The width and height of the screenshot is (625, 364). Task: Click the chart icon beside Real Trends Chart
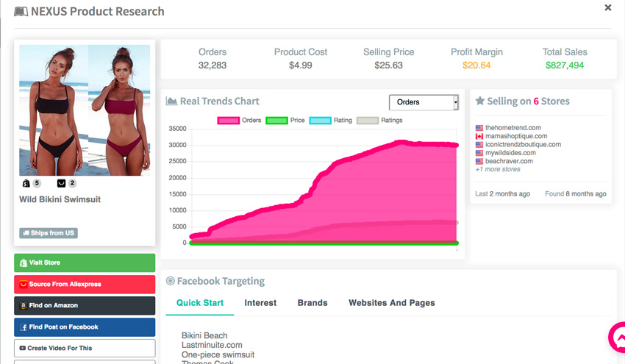171,101
